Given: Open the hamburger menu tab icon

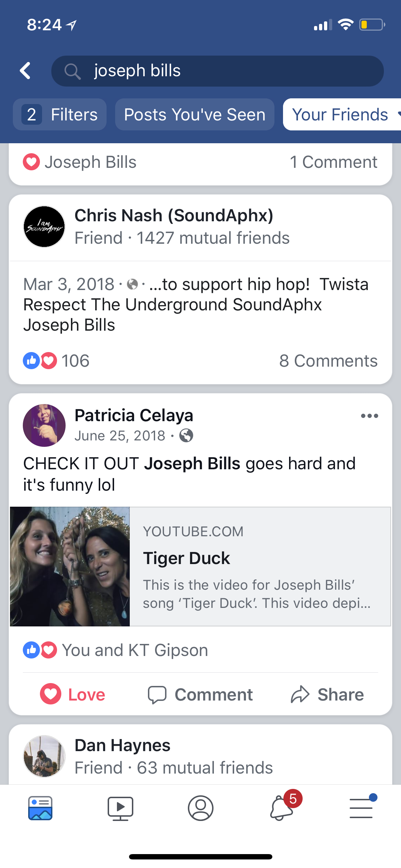Looking at the screenshot, I should pos(361,808).
